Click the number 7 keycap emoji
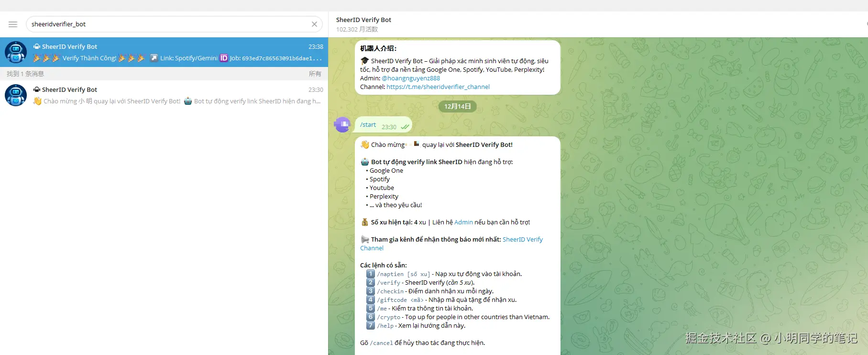Viewport: 868px width, 355px height. (x=371, y=325)
